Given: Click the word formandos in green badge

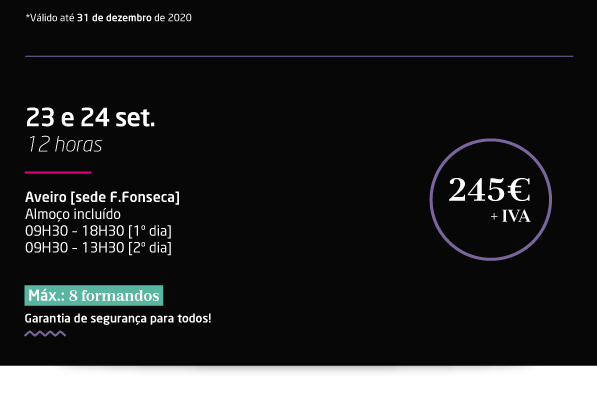Looking at the screenshot, I should coord(120,296).
